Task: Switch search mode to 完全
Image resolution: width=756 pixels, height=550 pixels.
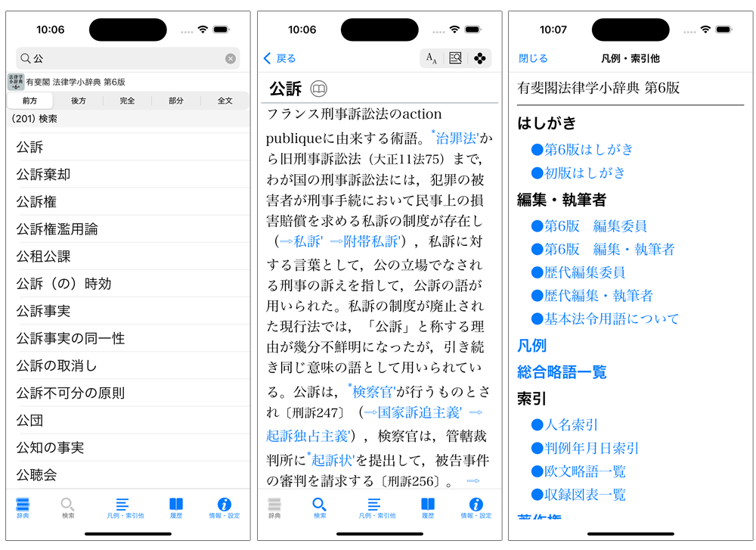Action: pyautogui.click(x=127, y=101)
